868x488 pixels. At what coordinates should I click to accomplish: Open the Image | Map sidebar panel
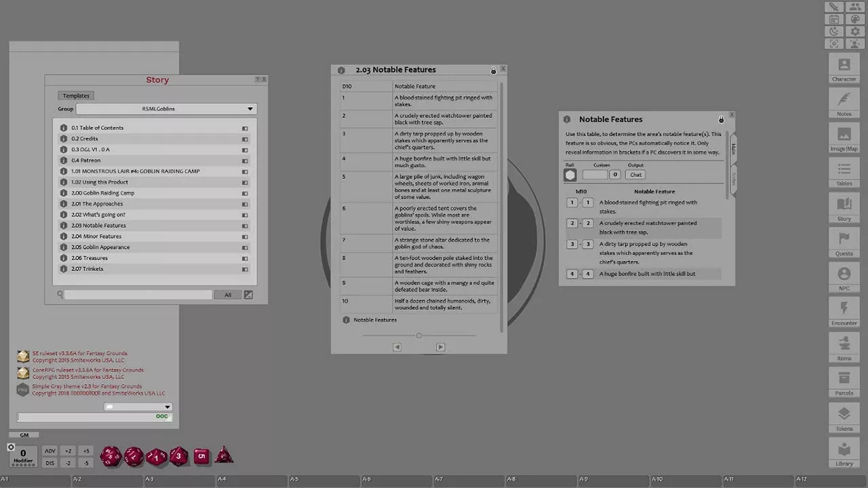point(844,138)
